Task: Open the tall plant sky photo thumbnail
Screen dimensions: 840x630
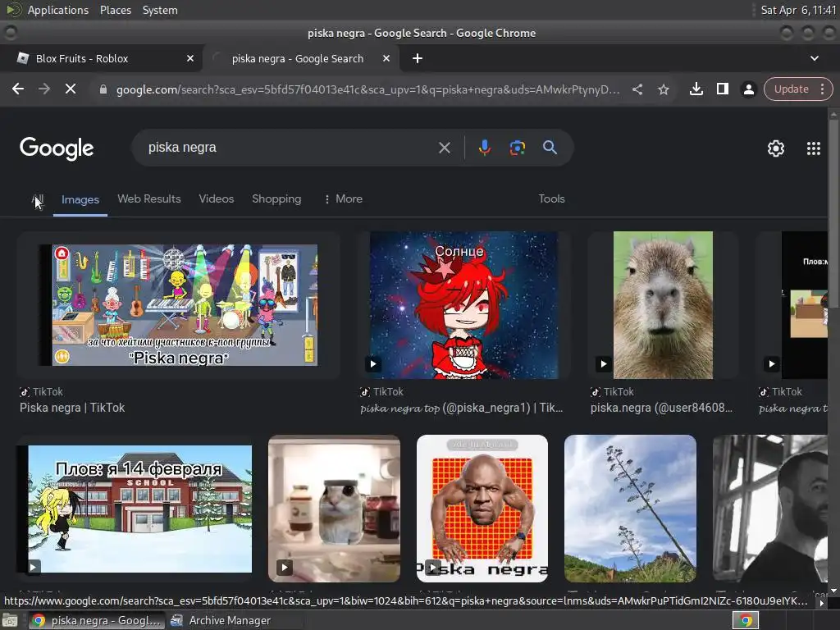Action: (x=630, y=509)
